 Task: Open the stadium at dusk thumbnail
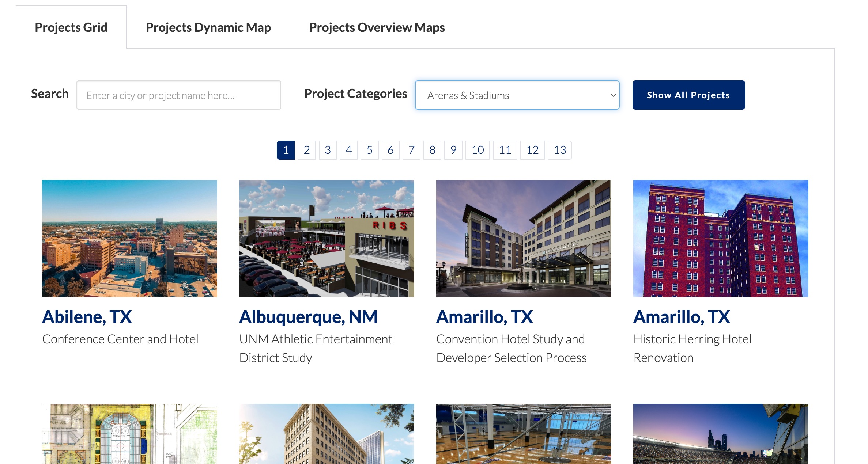pos(721,434)
